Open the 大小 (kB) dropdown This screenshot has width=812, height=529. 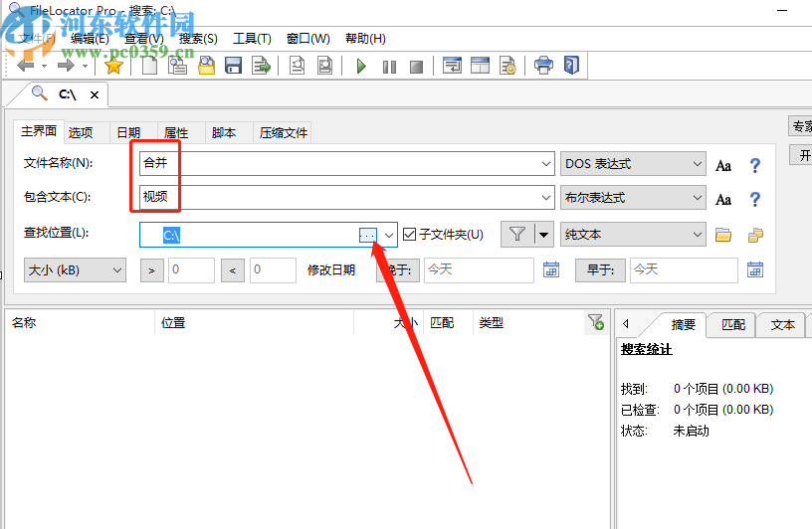pos(75,270)
